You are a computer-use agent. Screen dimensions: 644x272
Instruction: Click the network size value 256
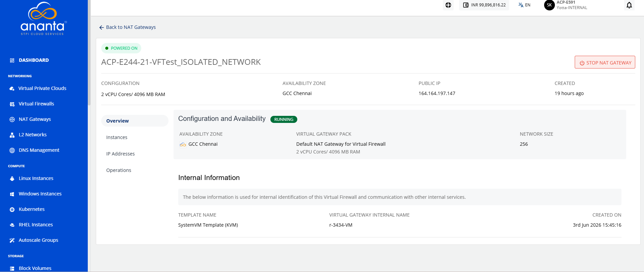click(x=524, y=144)
